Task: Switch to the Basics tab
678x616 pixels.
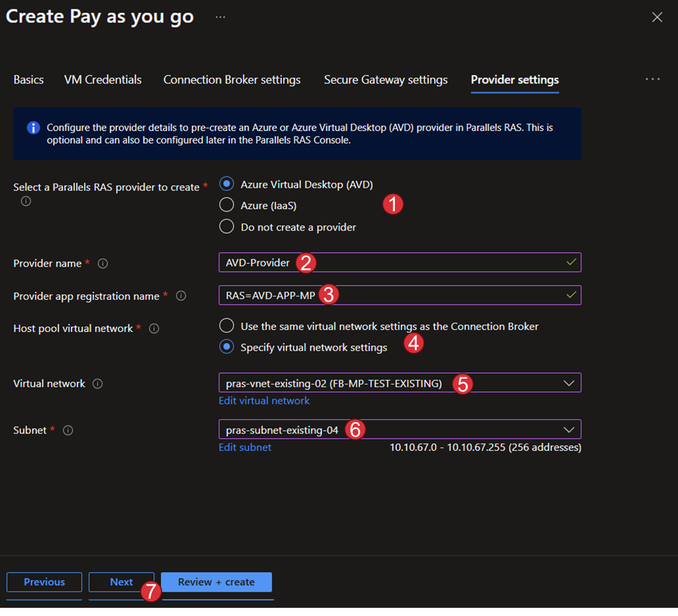Action: pos(28,80)
